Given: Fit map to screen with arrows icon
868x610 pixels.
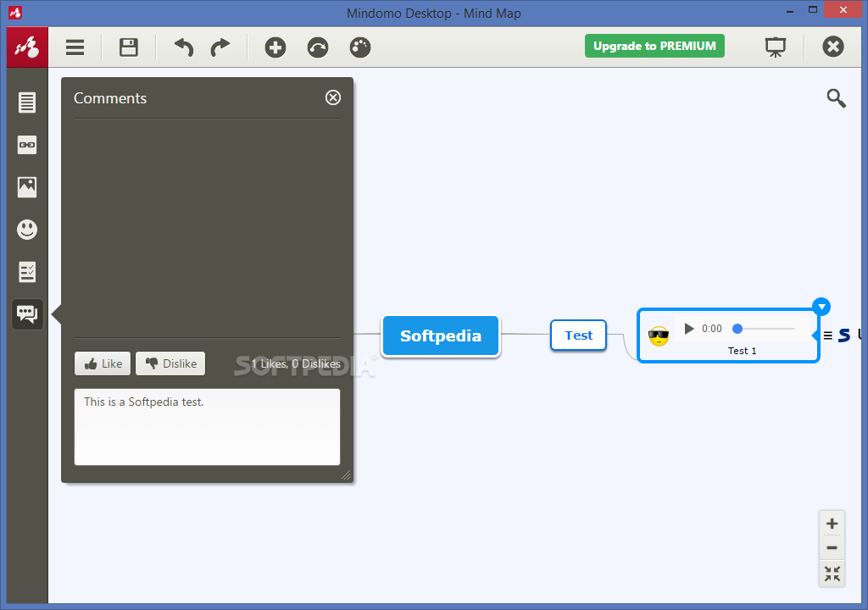Looking at the screenshot, I should (832, 574).
